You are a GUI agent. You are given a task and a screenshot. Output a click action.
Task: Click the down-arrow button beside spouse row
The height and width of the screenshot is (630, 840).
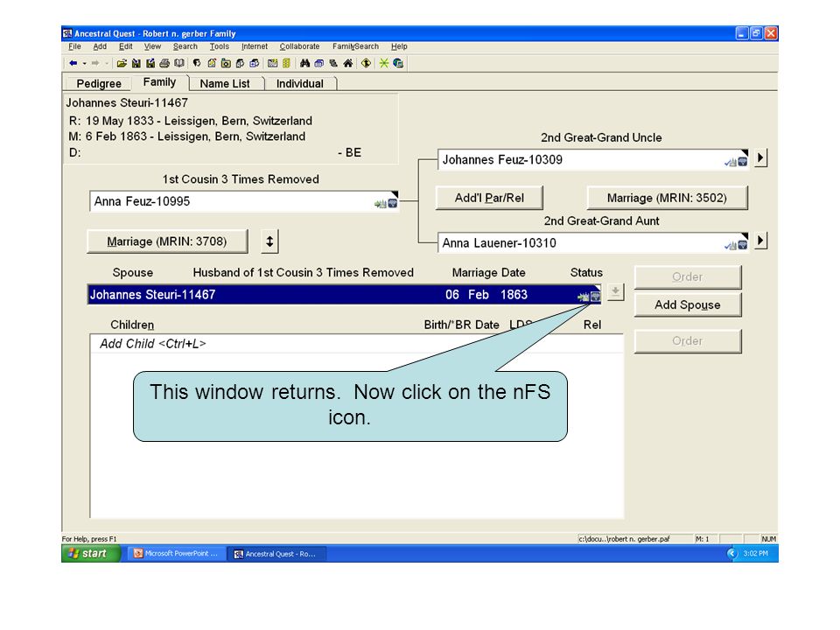coord(615,292)
